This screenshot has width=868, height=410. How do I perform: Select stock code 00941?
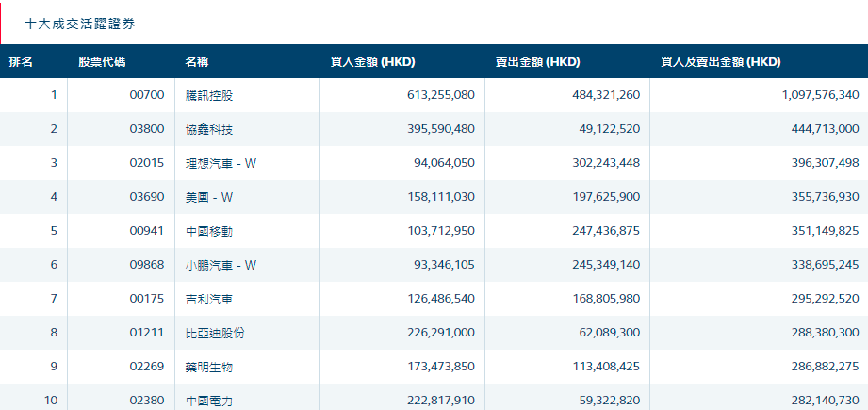coord(147,231)
